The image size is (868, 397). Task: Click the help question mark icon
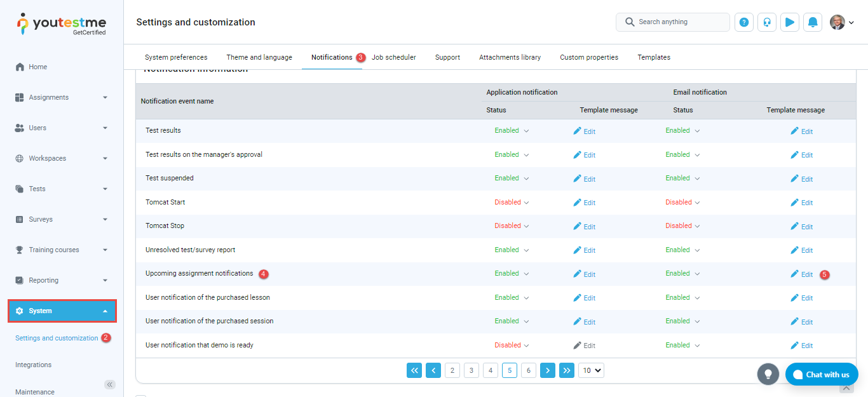(744, 22)
